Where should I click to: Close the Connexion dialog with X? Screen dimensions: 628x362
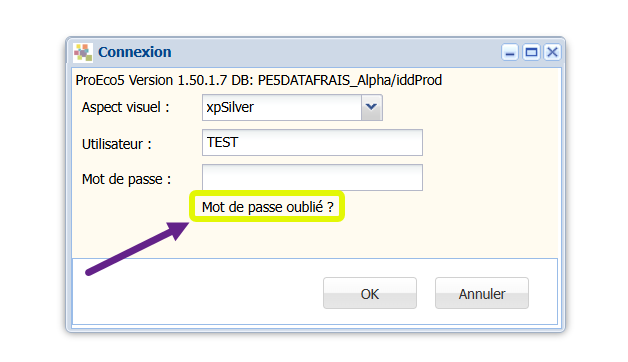[x=552, y=52]
